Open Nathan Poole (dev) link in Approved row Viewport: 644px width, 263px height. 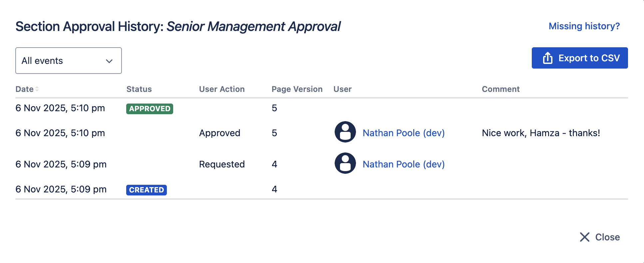pyautogui.click(x=404, y=133)
